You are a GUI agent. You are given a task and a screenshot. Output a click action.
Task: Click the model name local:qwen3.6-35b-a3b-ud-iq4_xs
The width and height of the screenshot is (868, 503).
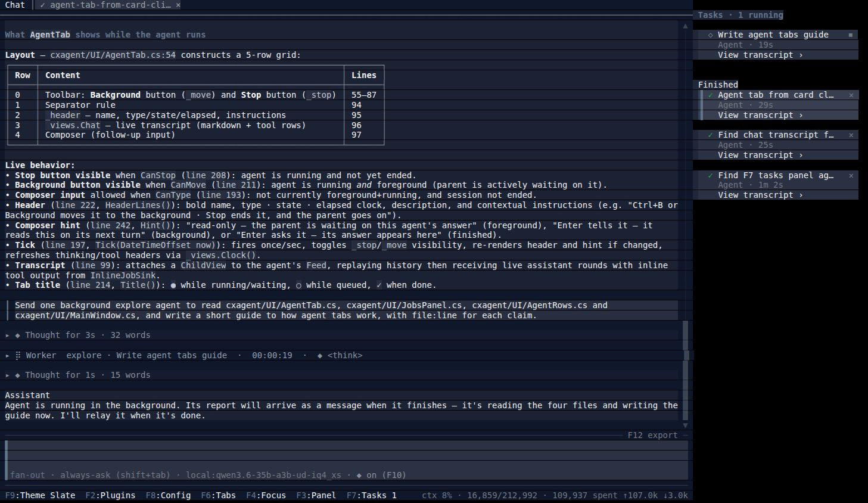pyautogui.click(x=263, y=476)
